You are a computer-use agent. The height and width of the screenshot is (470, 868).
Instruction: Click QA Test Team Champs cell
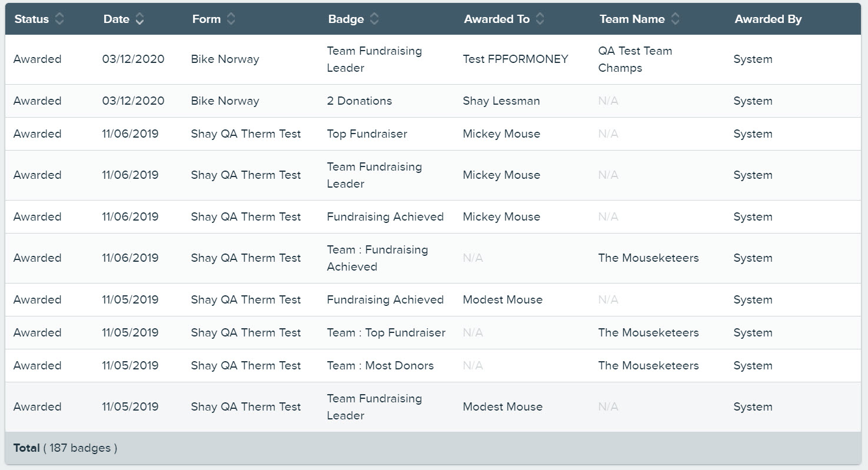pyautogui.click(x=635, y=59)
